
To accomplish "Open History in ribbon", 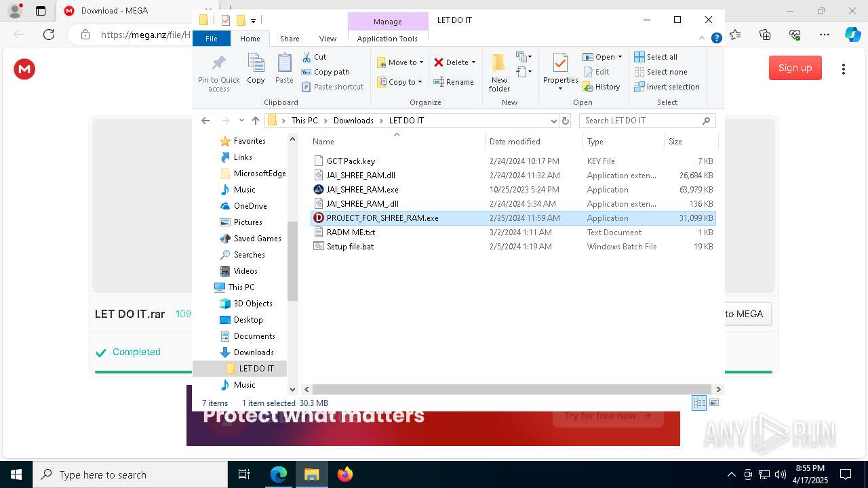I will coord(601,87).
